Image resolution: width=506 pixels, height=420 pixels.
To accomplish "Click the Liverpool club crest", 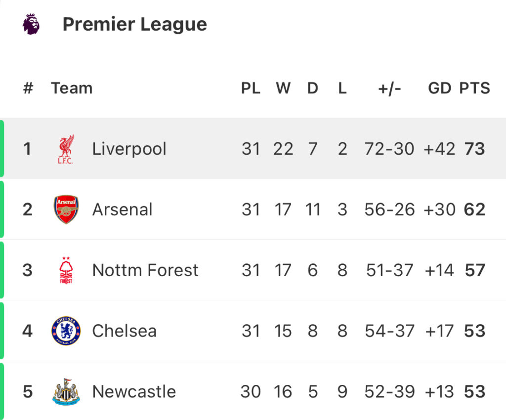I will click(66, 149).
